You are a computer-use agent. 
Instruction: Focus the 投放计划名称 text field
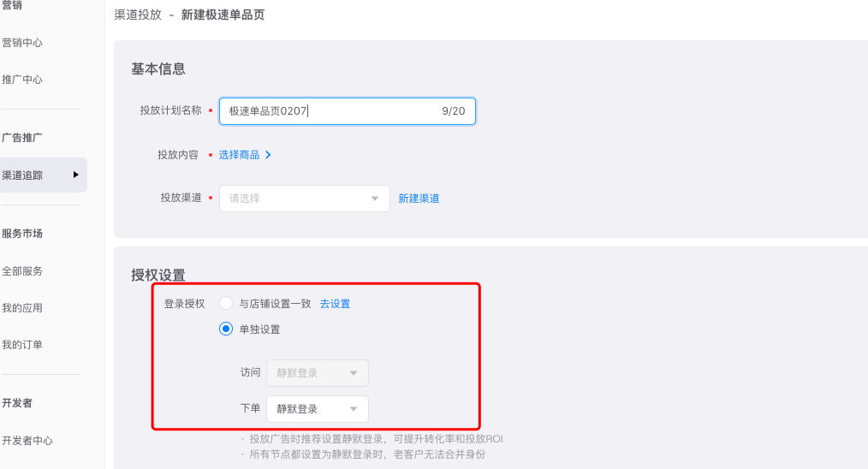[347, 111]
